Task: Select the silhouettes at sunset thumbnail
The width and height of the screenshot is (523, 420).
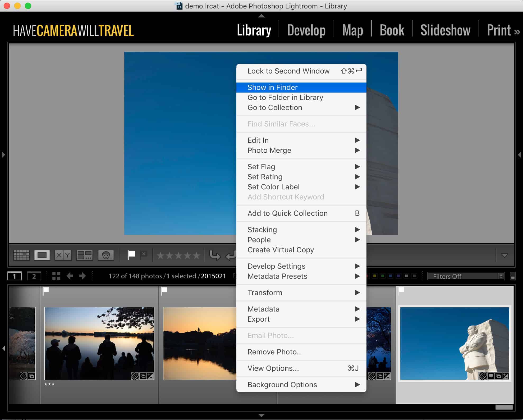Action: pyautogui.click(x=99, y=343)
